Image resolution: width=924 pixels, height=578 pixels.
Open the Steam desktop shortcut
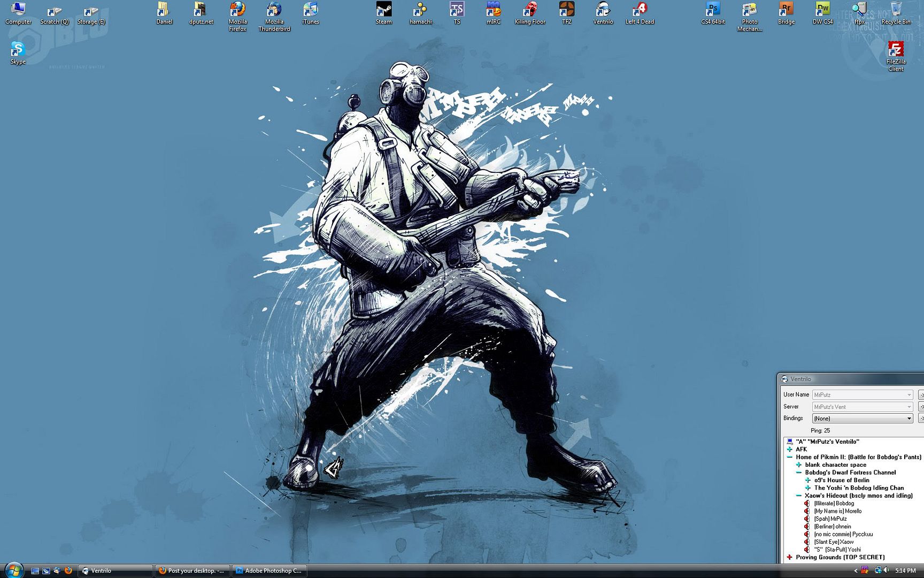tap(383, 13)
